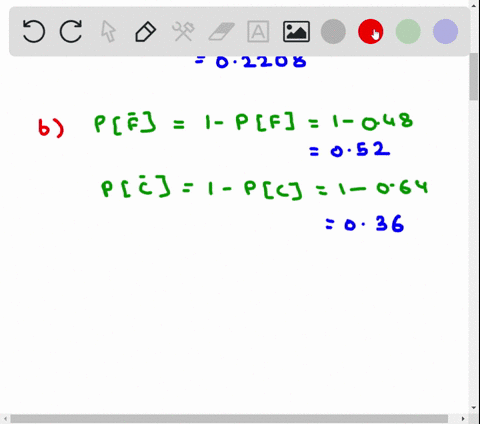Select the text box tool

tap(258, 32)
